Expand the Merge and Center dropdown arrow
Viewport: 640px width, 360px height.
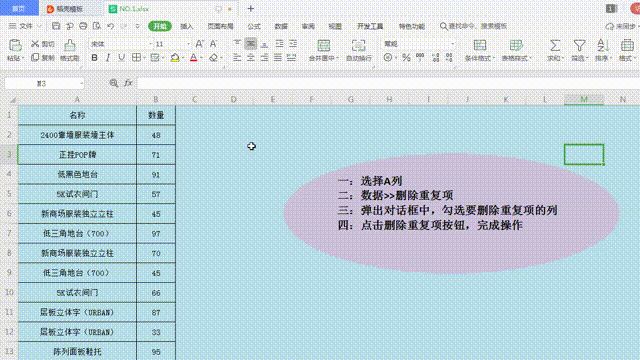[338, 59]
